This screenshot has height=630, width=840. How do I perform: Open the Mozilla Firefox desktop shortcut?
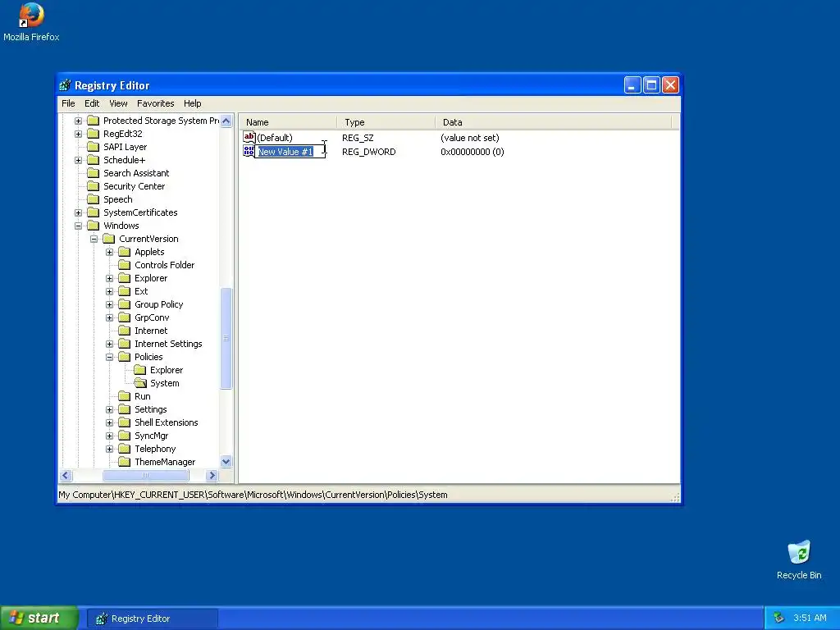[31, 22]
